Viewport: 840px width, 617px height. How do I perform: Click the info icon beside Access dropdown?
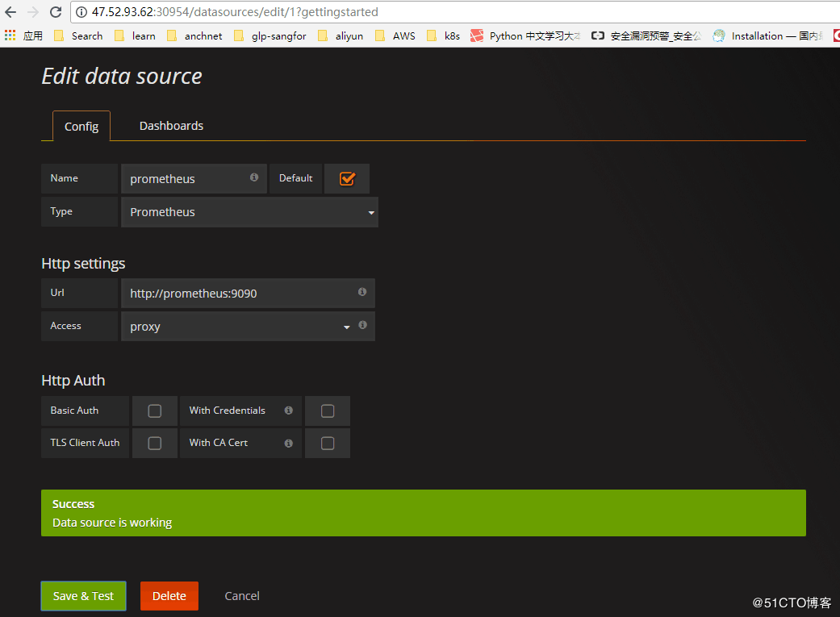[x=362, y=325]
